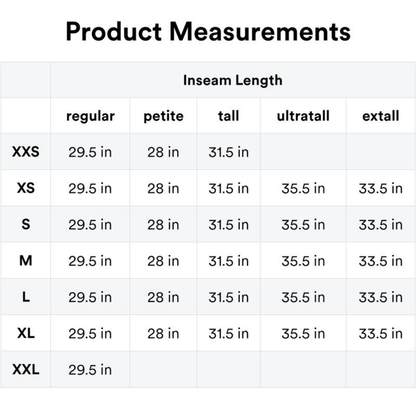The width and height of the screenshot is (416, 416).
Task: Select the Inseam Length header cell
Action: pos(233,80)
